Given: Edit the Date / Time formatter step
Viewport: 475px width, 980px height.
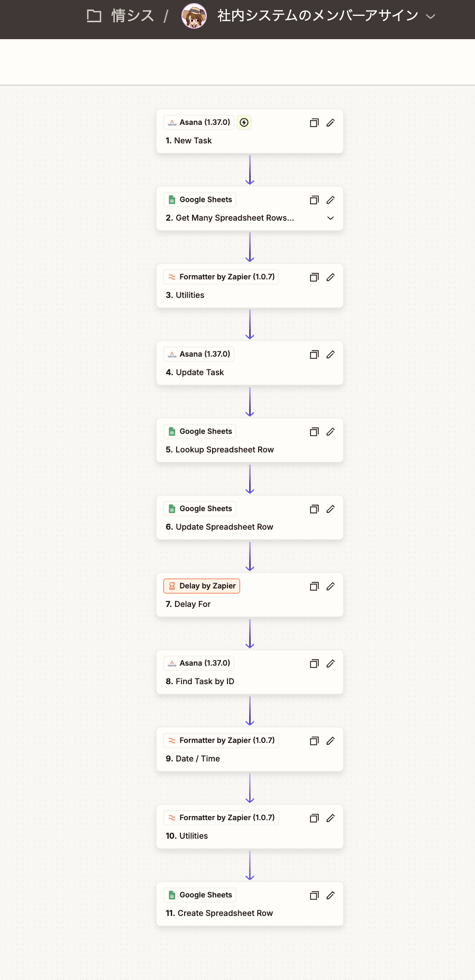Looking at the screenshot, I should point(331,741).
